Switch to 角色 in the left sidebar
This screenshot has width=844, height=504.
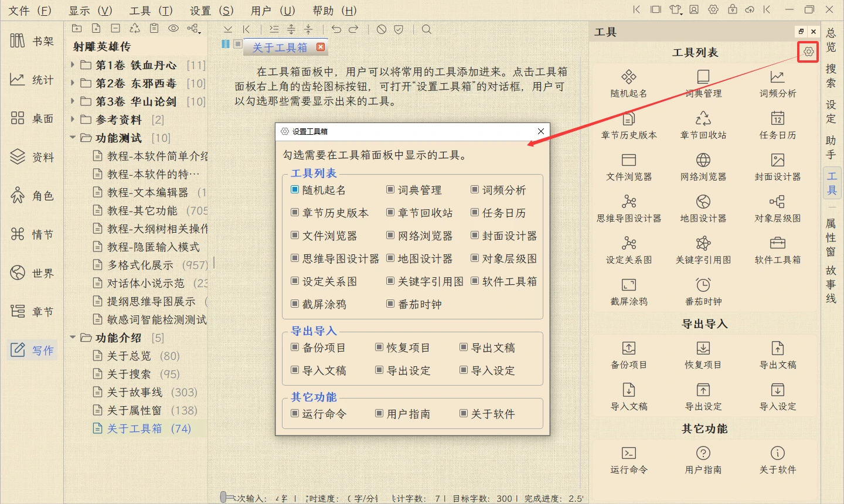coord(32,196)
